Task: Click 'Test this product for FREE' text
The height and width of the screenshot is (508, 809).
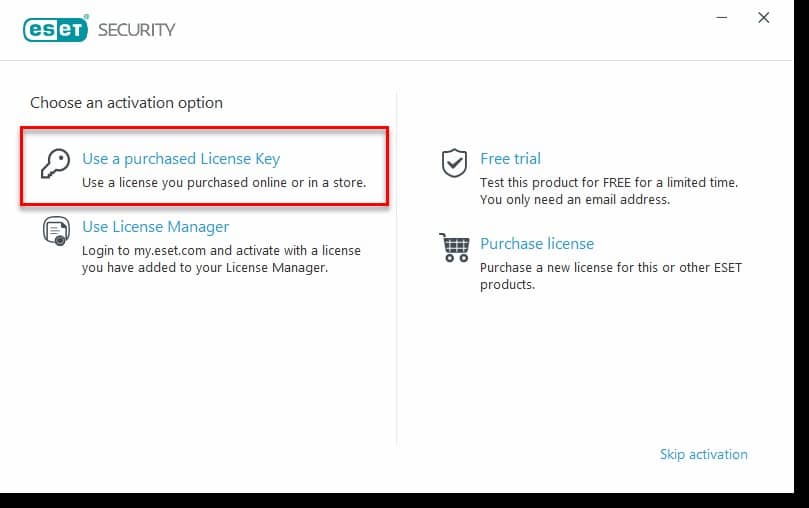Action: (x=608, y=182)
